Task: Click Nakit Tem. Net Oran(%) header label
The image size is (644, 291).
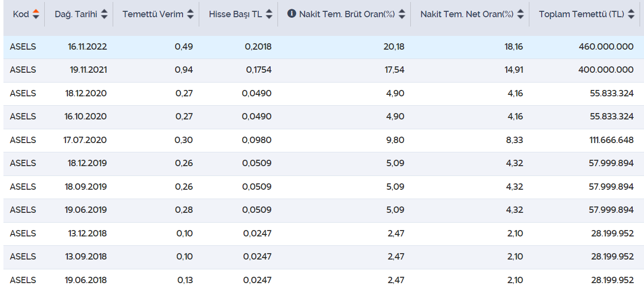Action: 467,14
